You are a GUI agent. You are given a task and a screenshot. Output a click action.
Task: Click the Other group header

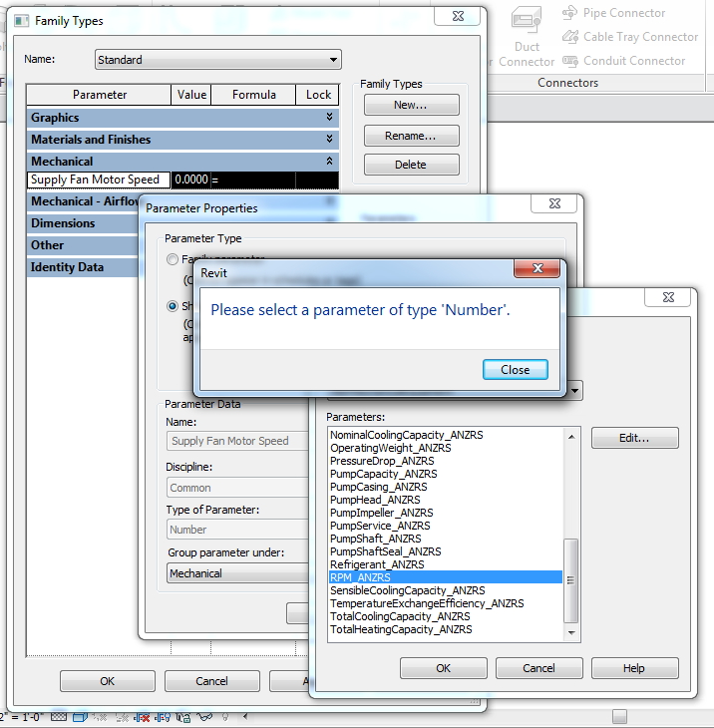pos(84,245)
